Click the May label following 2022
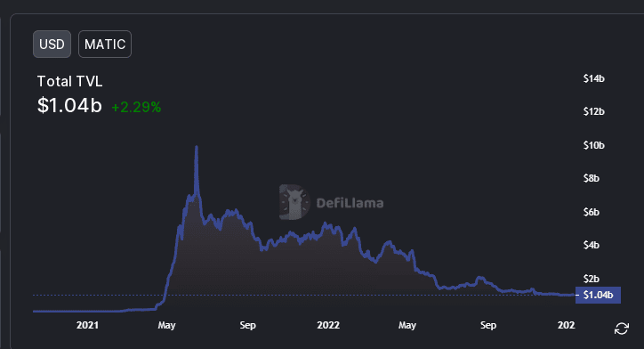Screen dimensions: 644x349 point(407,325)
